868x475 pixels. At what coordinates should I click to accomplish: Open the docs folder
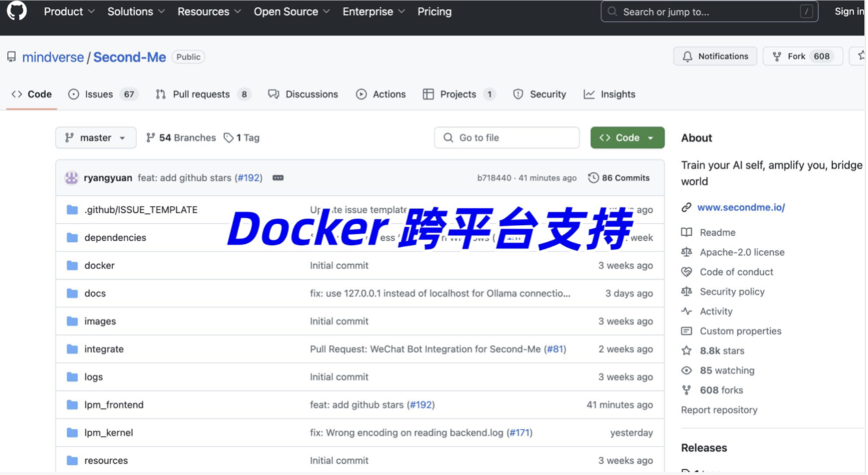click(x=95, y=293)
